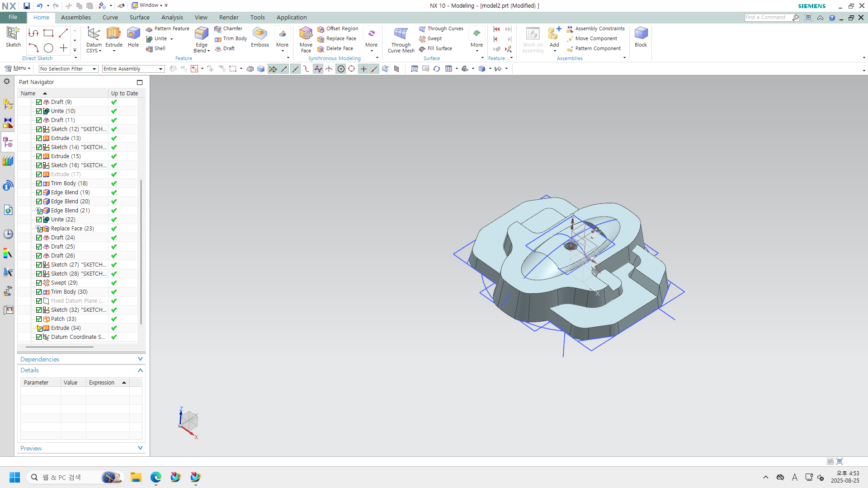868x488 pixels.
Task: Open Windows File Explorer in taskbar
Action: pyautogui.click(x=136, y=477)
